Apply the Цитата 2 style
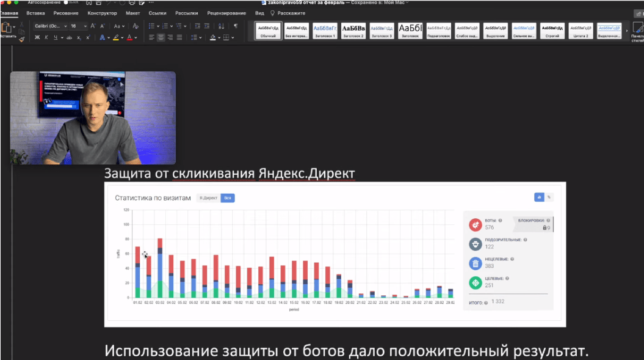 [581, 31]
